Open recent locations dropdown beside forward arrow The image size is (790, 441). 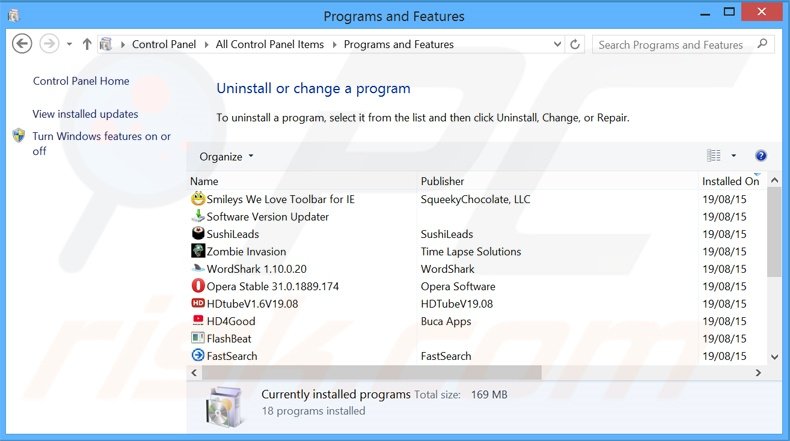[x=69, y=45]
